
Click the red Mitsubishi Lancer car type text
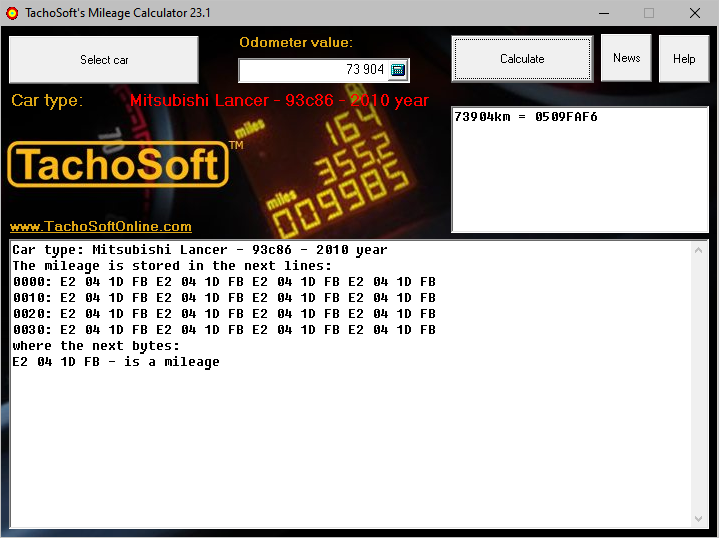coord(279,100)
